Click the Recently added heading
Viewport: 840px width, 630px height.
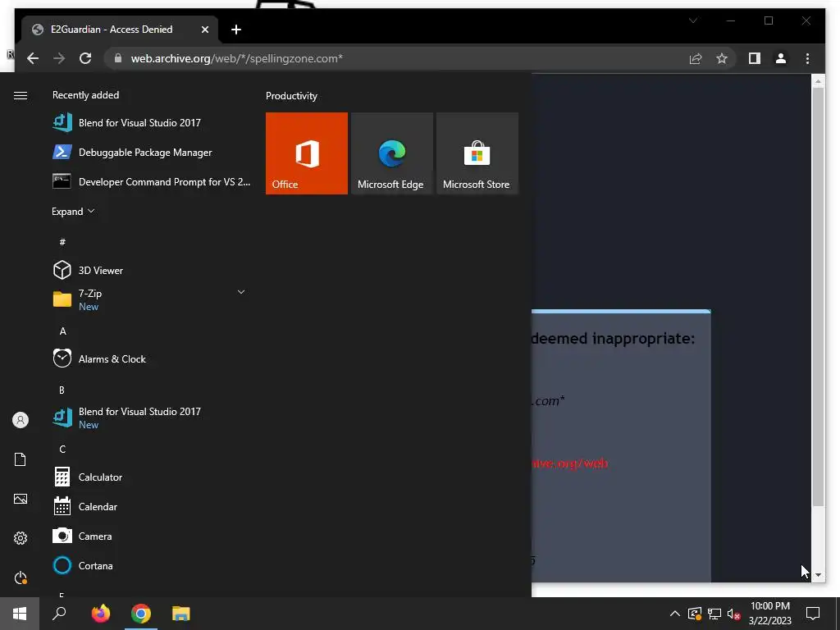tap(85, 95)
